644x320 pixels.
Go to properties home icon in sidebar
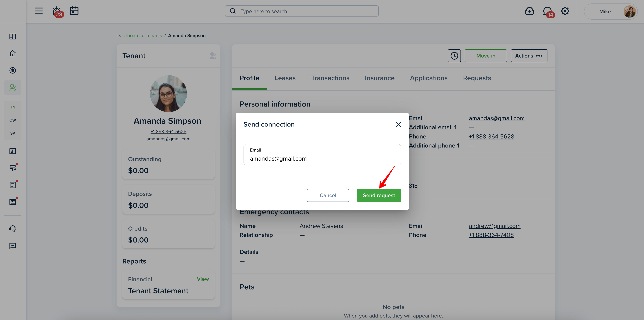(13, 53)
